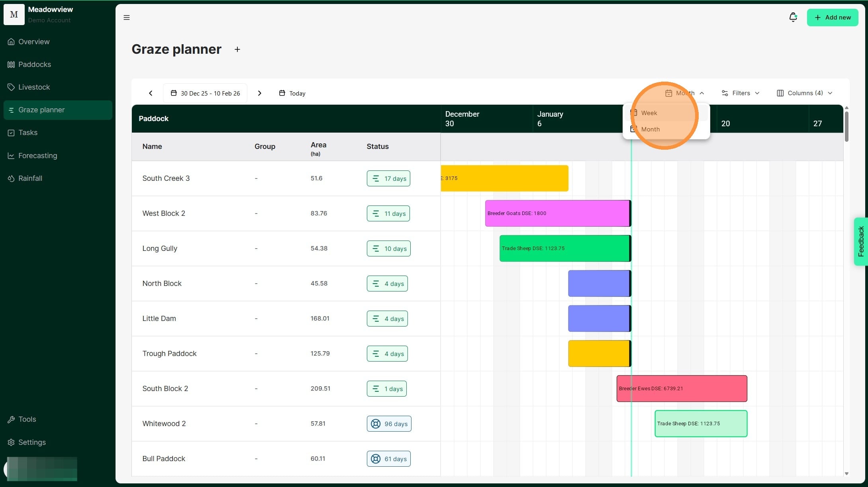Open Forecasting in the sidebar
Viewport: 868px width, 487px height.
pyautogui.click(x=37, y=156)
